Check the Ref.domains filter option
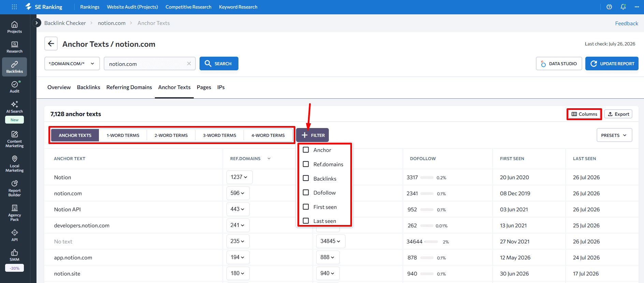Image resolution: width=644 pixels, height=283 pixels. tap(306, 164)
